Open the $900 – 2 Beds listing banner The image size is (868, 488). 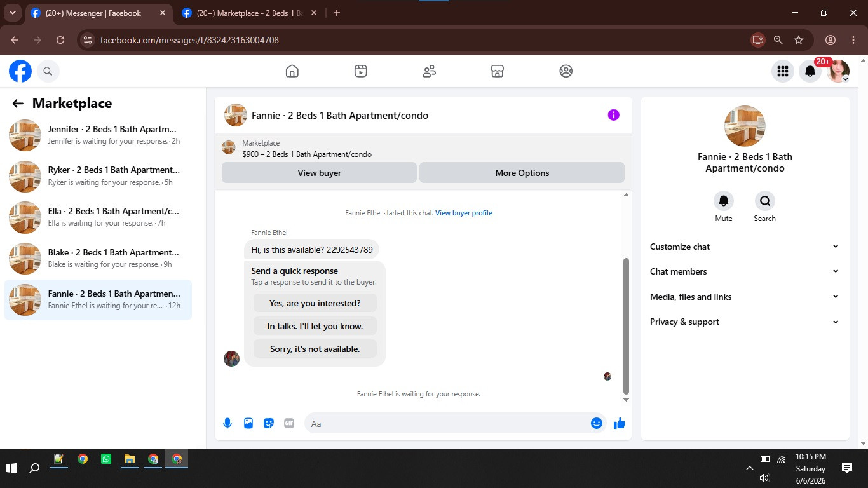[423, 149]
